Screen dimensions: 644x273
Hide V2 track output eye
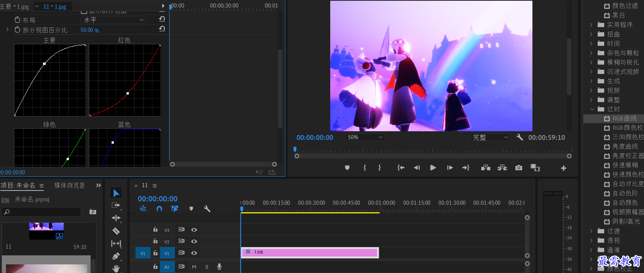194,241
